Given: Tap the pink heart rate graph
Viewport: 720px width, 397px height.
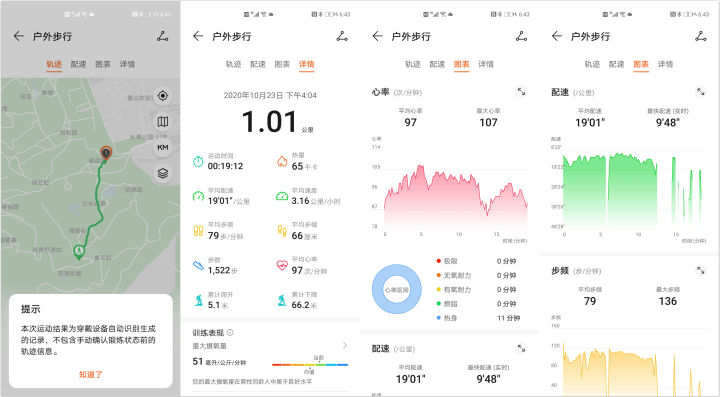Looking at the screenshot, I should (456, 195).
